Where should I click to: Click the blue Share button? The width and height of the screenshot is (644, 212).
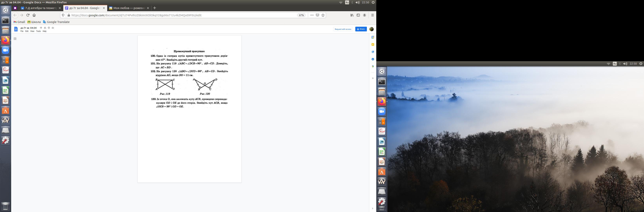(x=361, y=29)
